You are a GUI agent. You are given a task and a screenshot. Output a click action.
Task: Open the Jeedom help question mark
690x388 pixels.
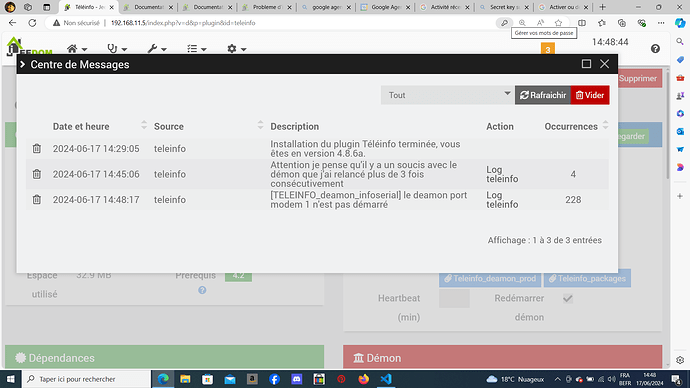pyautogui.click(x=655, y=48)
